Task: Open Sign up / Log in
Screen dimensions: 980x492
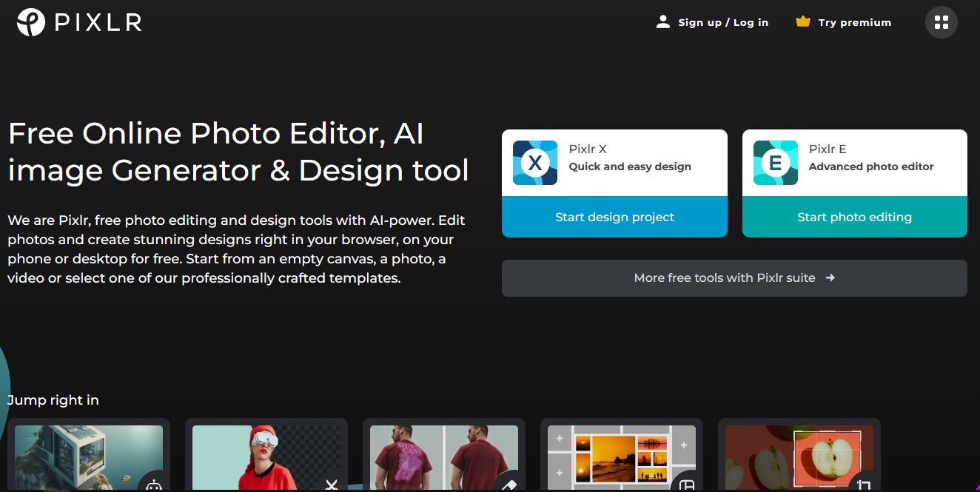Action: coord(723,22)
